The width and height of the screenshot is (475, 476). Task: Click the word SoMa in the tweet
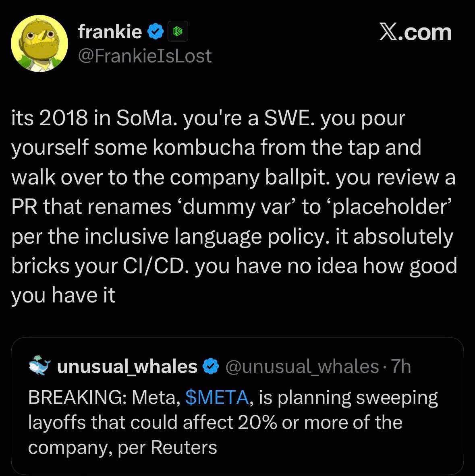(143, 118)
